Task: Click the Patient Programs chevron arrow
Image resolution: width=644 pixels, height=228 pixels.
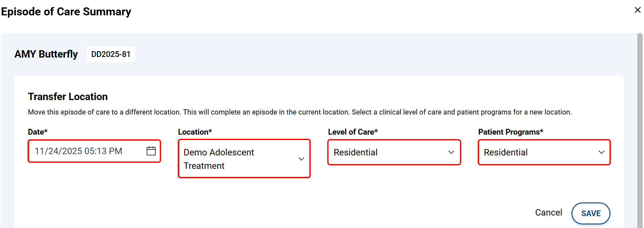Action: [x=601, y=152]
